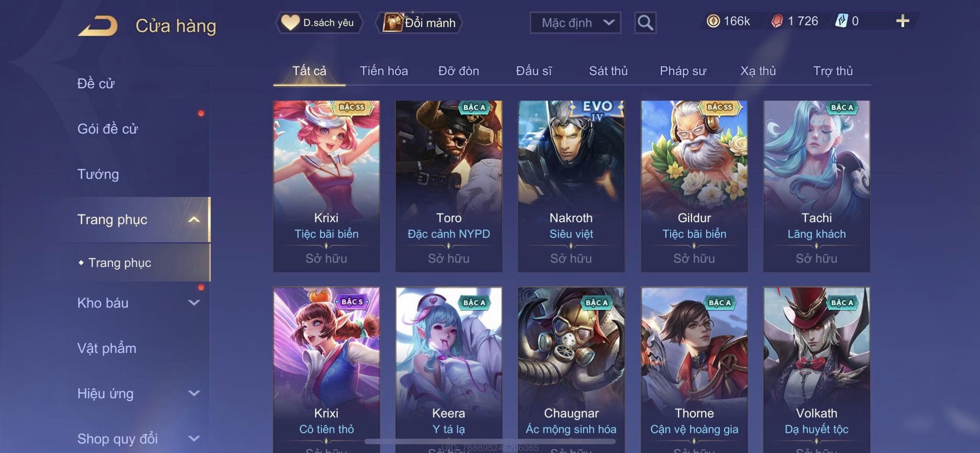Switch to the Tiến hóa tab
The width and height of the screenshot is (980, 453).
(x=384, y=71)
